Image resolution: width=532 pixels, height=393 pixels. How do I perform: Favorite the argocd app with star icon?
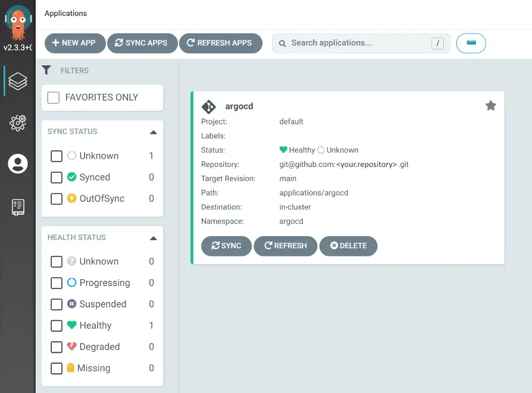(x=490, y=106)
